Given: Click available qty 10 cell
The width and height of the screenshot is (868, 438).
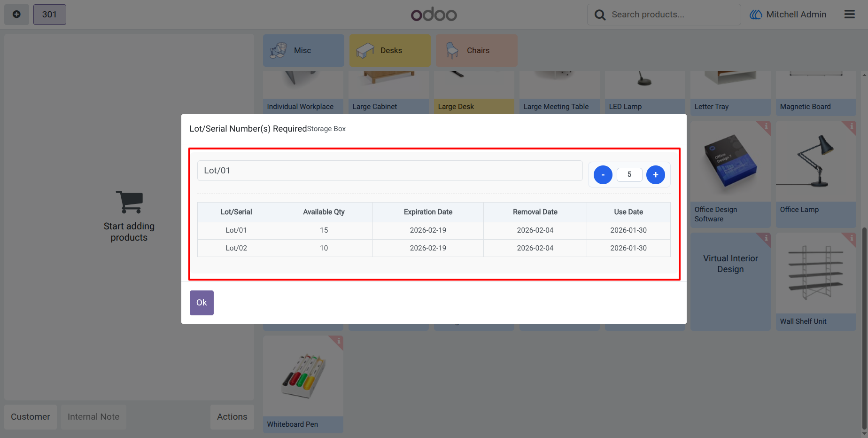Looking at the screenshot, I should pos(324,248).
